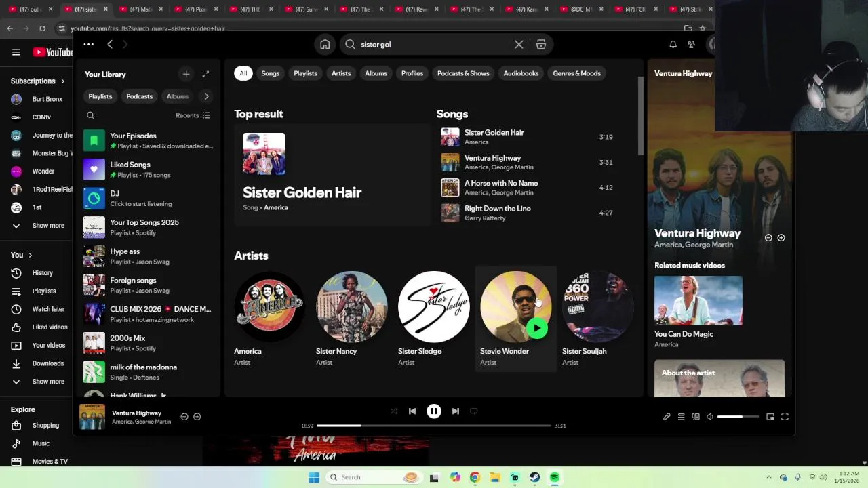This screenshot has height=488, width=868.
Task: Expand YouTube Subscriptions section chevron
Action: (x=63, y=81)
